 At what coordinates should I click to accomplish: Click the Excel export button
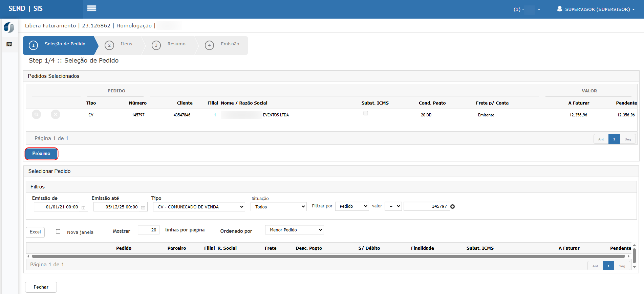click(x=35, y=232)
